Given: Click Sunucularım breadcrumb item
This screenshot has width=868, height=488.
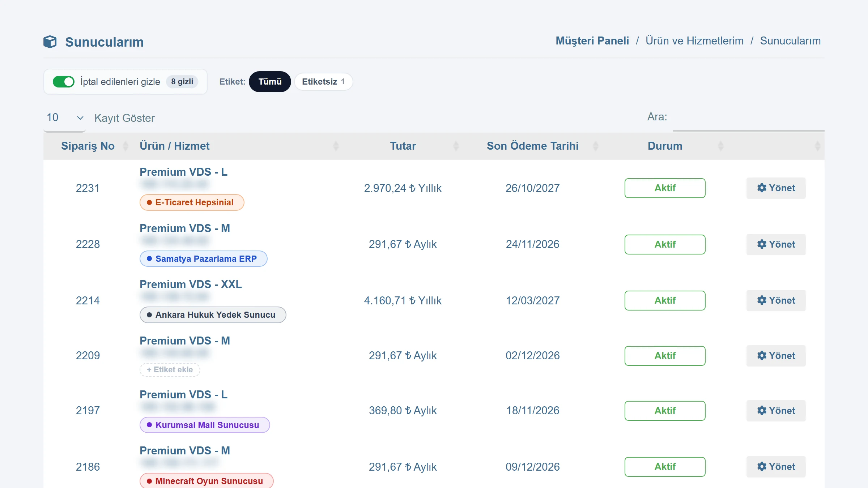Looking at the screenshot, I should click(x=790, y=41).
